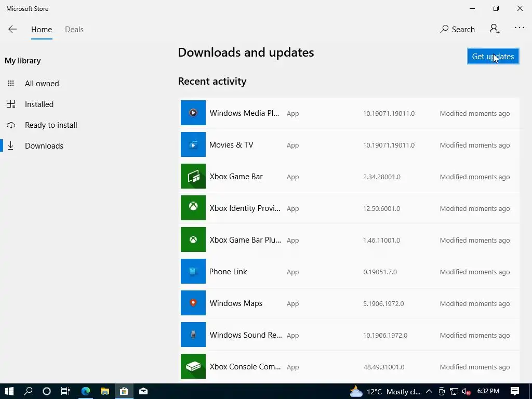The height and width of the screenshot is (399, 532).
Task: Select Ready to install in library
Action: click(51, 125)
